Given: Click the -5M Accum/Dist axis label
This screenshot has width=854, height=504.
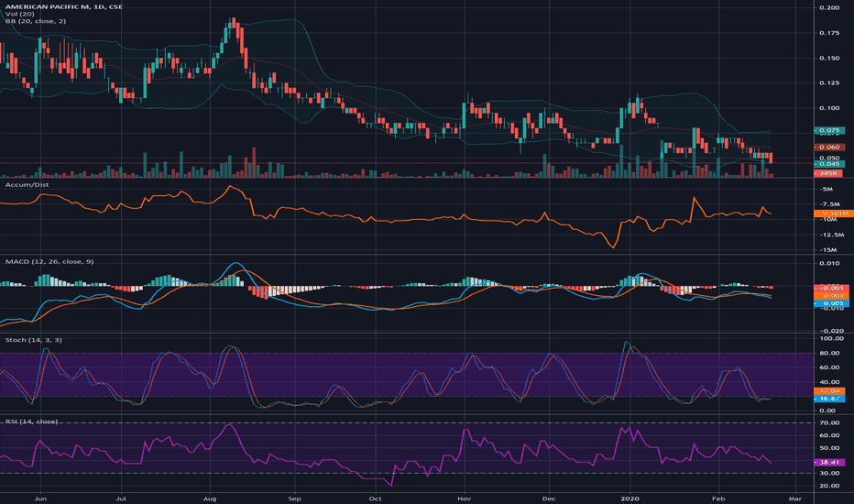Looking at the screenshot, I should (x=827, y=189).
